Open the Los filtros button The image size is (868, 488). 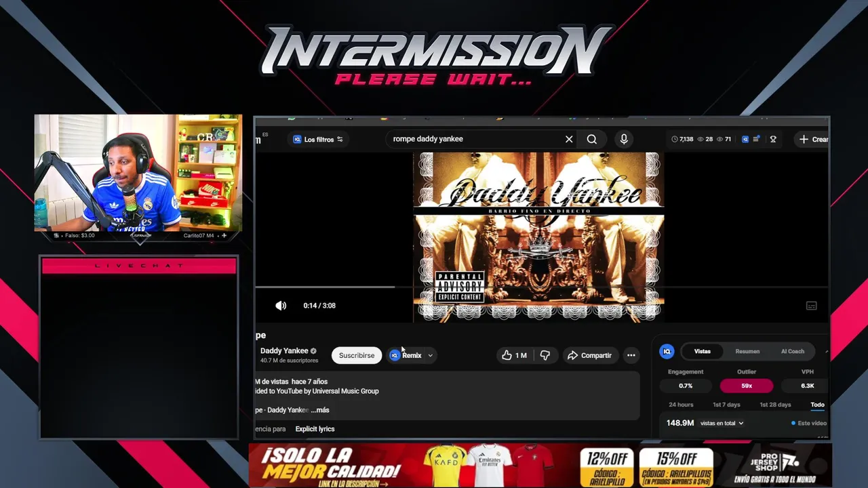coord(318,139)
